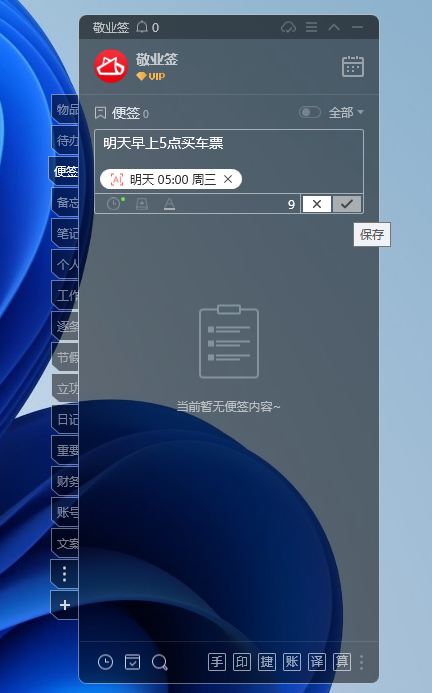Screen dimensions: 432x693
Task: Click the cloud sync icon
Action: point(288,27)
